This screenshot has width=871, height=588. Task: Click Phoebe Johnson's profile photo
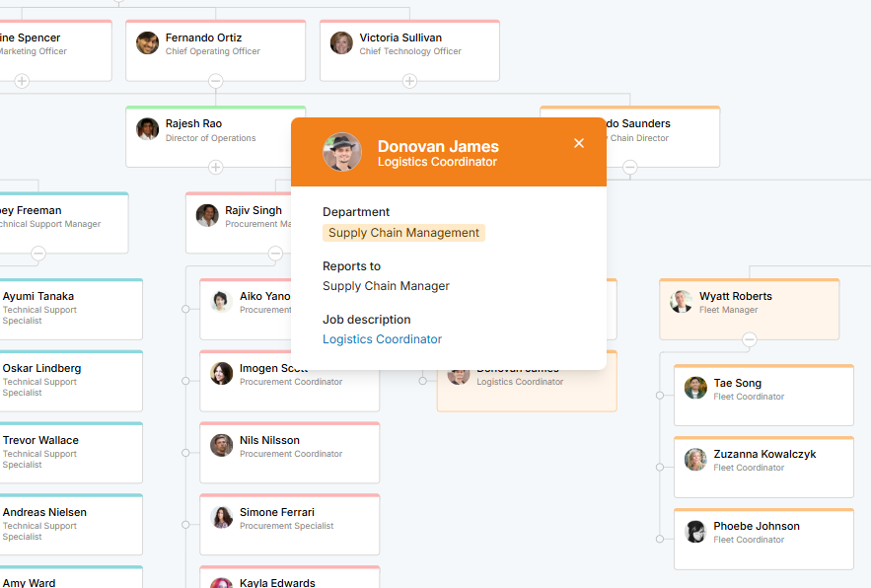695,532
